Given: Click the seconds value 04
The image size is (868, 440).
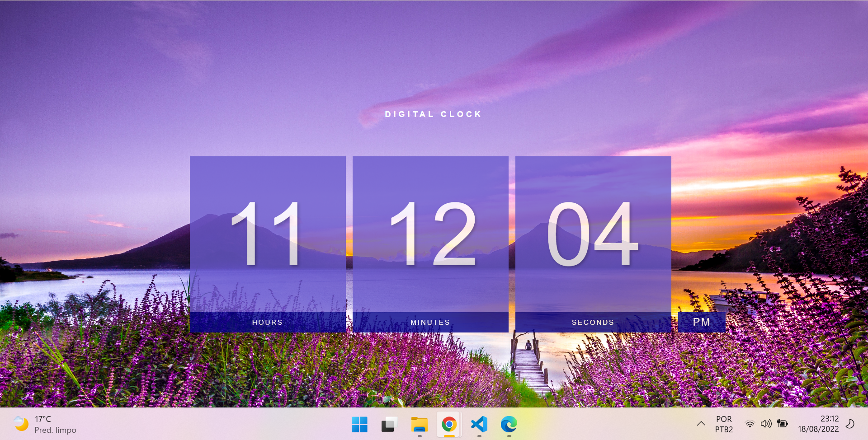Looking at the screenshot, I should 593,234.
